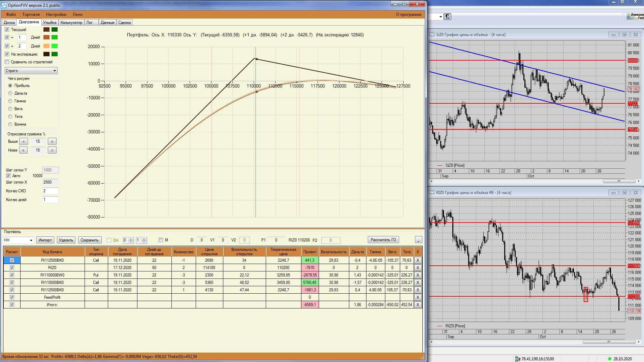This screenshot has width=644, height=362.
Task: Enable the M checkbox in portfolio toolbar
Action: click(x=161, y=240)
